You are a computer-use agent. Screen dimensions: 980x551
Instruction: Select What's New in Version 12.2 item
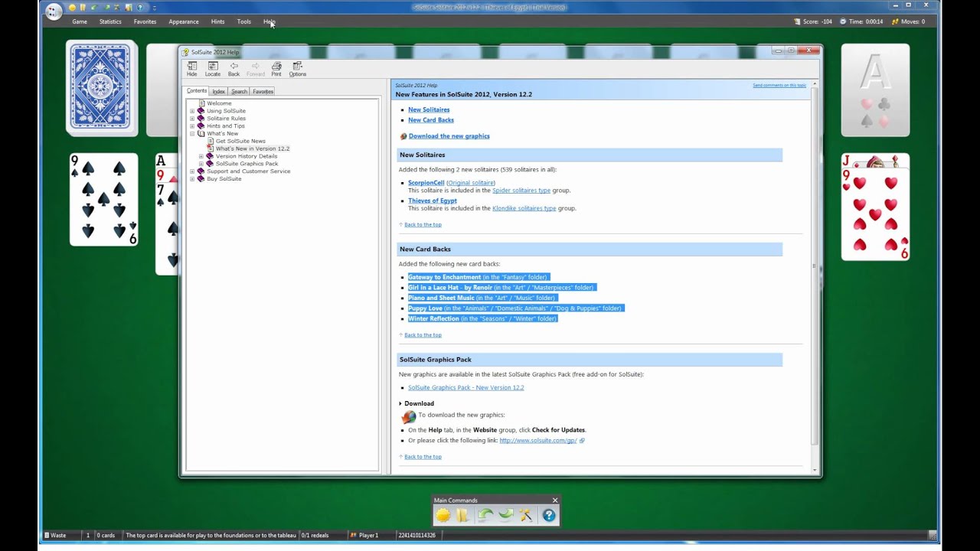coord(253,148)
